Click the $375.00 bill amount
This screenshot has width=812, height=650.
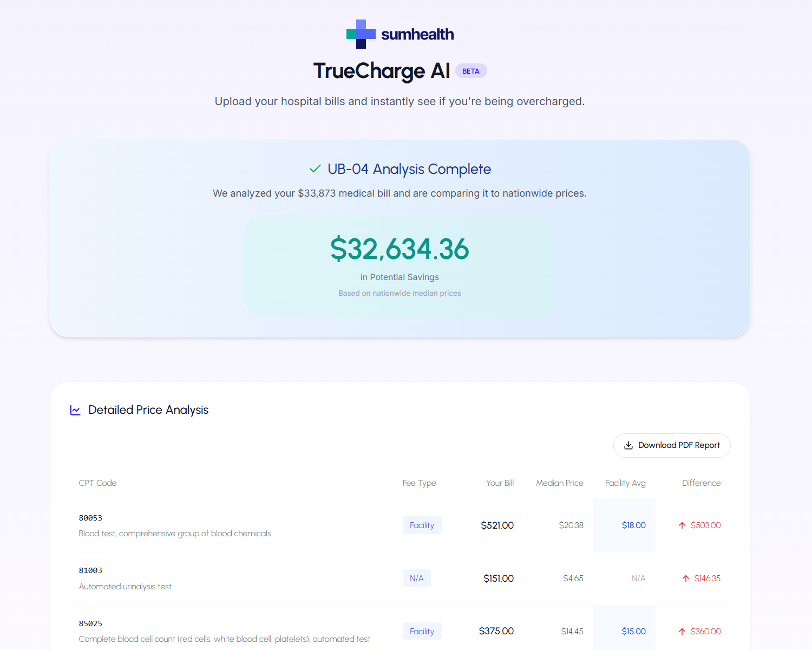[x=496, y=631]
